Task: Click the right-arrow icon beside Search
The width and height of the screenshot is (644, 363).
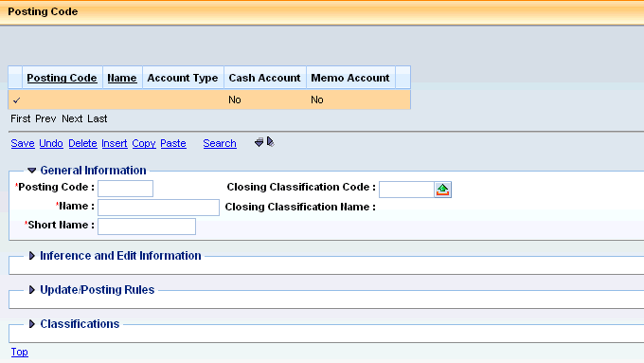Action: (270, 142)
